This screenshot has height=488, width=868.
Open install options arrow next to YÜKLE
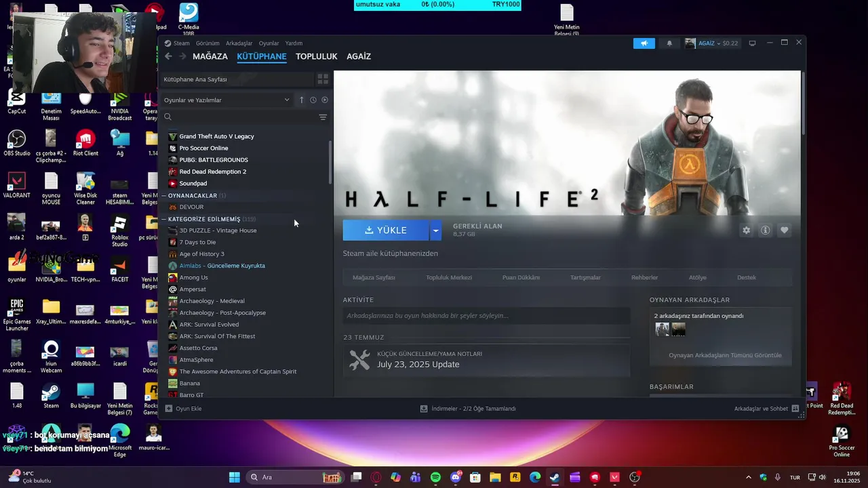click(436, 230)
